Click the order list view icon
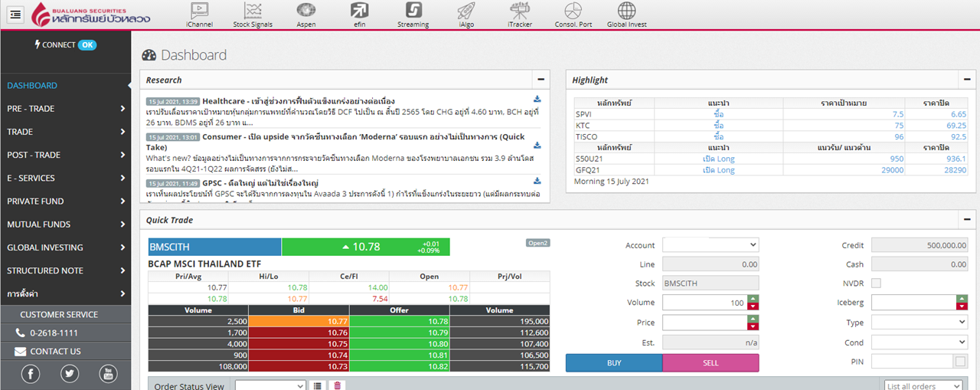Screen dimensions: 980x390 tap(318, 385)
